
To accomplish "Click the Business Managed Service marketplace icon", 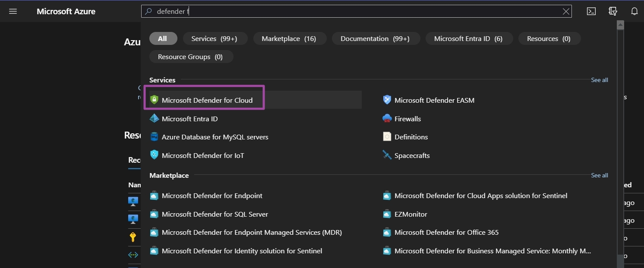I will coord(387,251).
